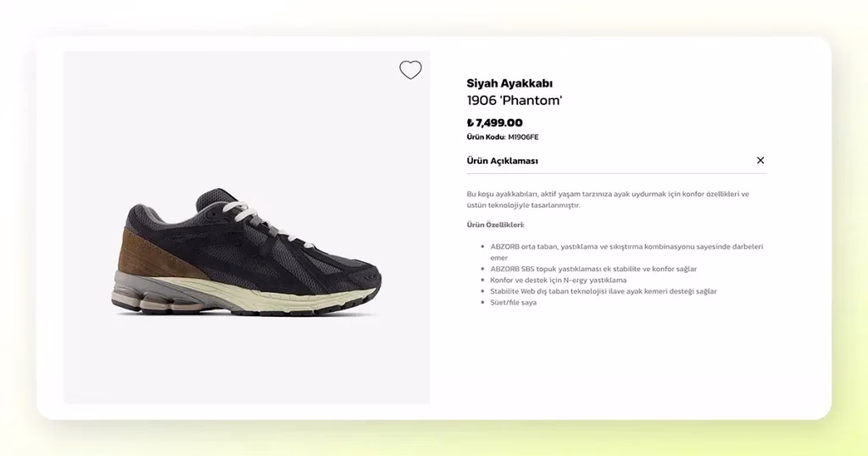Select the ABZORB orta taban feature line
The height and width of the screenshot is (456, 868).
click(x=626, y=252)
